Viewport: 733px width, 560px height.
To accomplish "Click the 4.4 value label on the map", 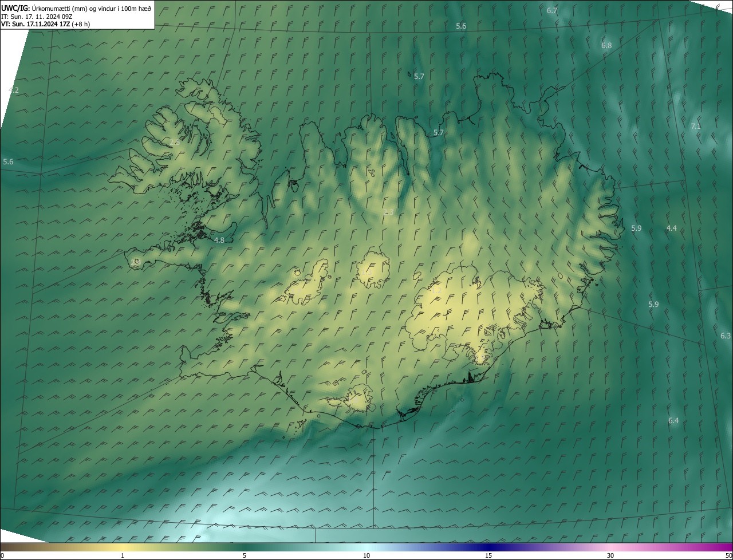I will click(x=672, y=228).
